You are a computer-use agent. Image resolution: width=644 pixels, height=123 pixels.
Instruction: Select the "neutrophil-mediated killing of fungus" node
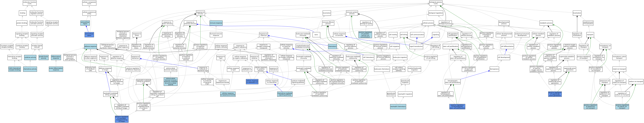(111, 94)
